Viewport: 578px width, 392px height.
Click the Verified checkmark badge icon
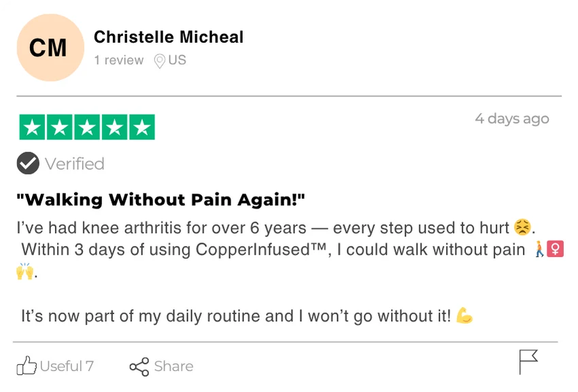(28, 164)
